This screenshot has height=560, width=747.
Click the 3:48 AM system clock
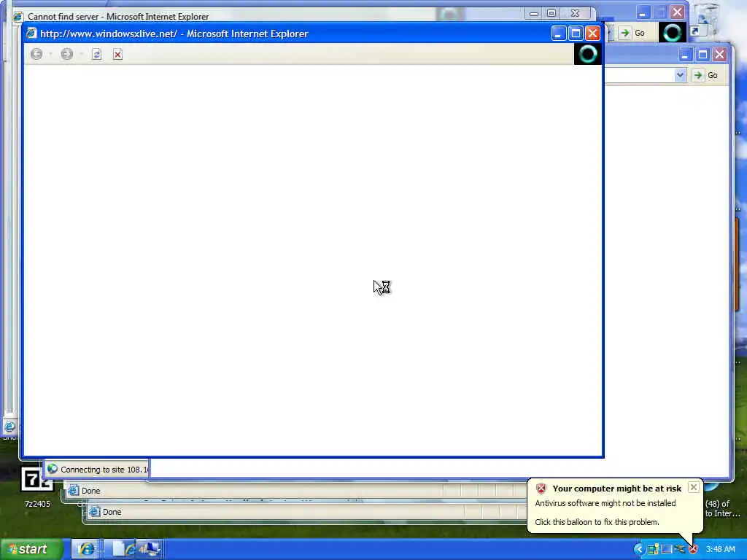(720, 549)
